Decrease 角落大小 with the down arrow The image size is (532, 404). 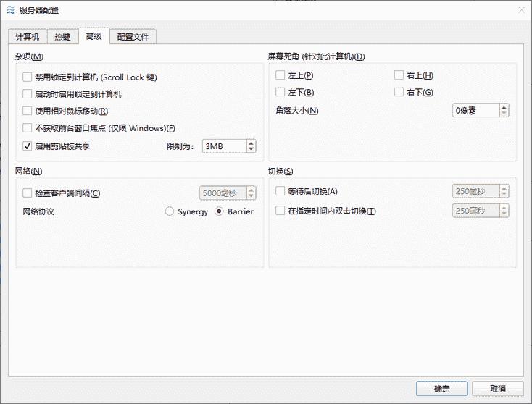coord(504,114)
